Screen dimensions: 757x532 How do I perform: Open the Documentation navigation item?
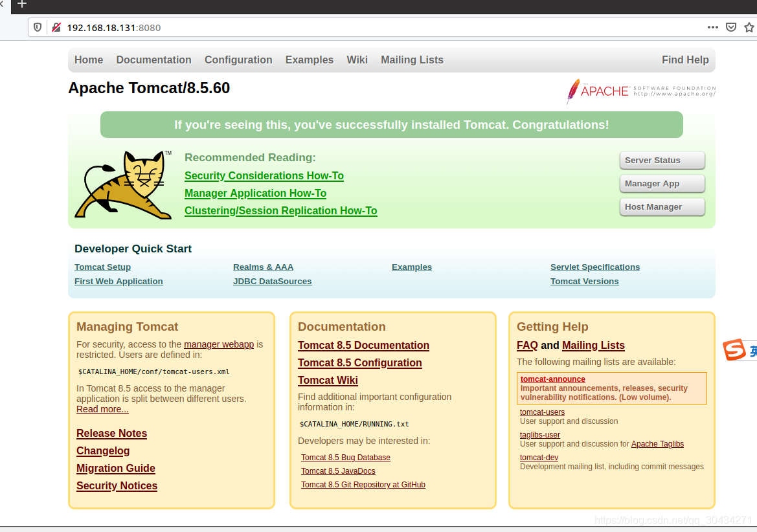pos(153,60)
